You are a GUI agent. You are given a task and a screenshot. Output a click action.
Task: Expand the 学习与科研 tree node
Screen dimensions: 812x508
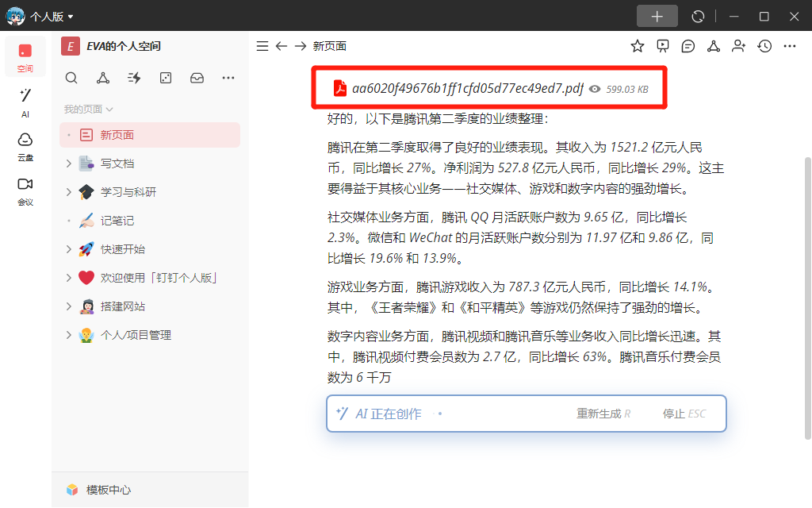68,192
